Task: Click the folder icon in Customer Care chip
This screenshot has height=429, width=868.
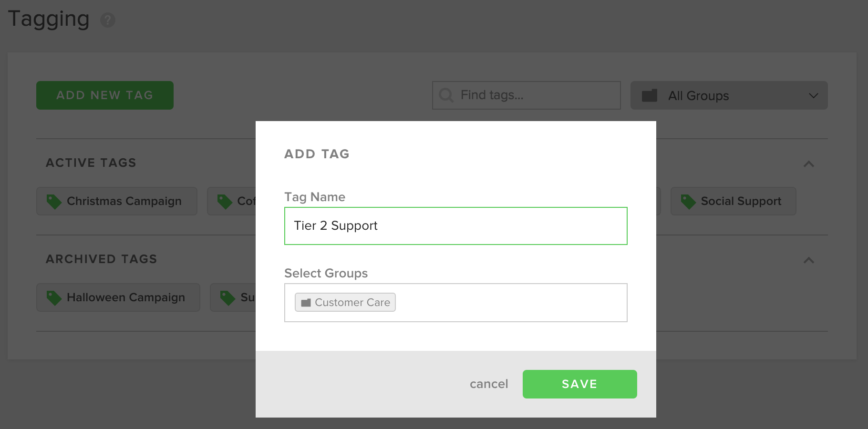Action: pos(306,303)
